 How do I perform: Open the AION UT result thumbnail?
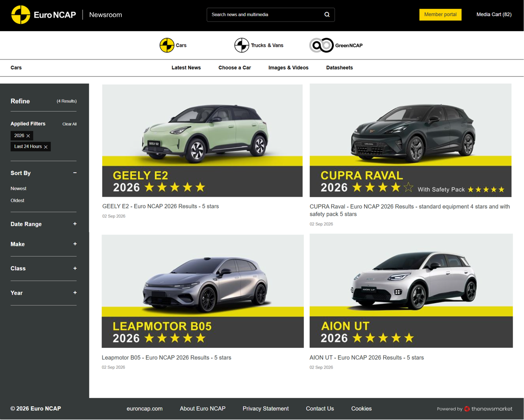point(411,291)
